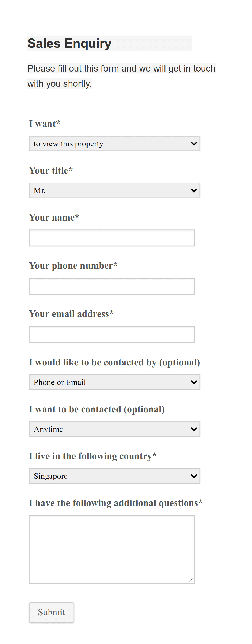Click the "Your email address" input field
Screen dimensions: 252x644
click(x=111, y=334)
